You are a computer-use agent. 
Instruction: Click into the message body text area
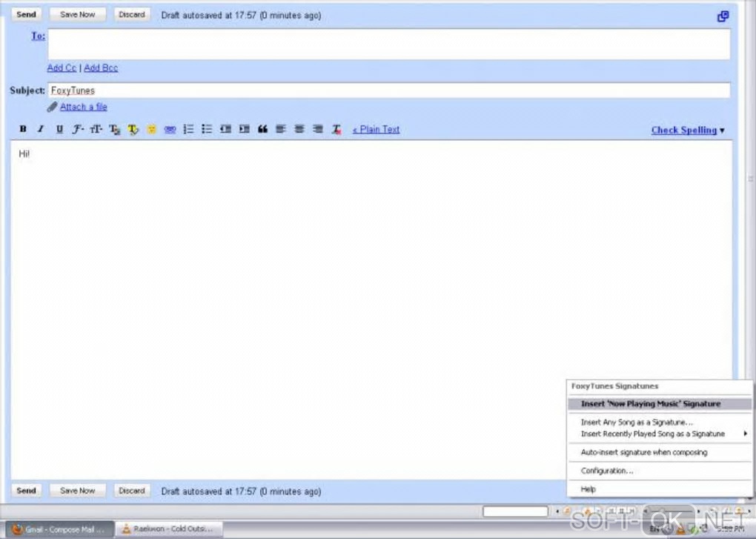coord(371,308)
